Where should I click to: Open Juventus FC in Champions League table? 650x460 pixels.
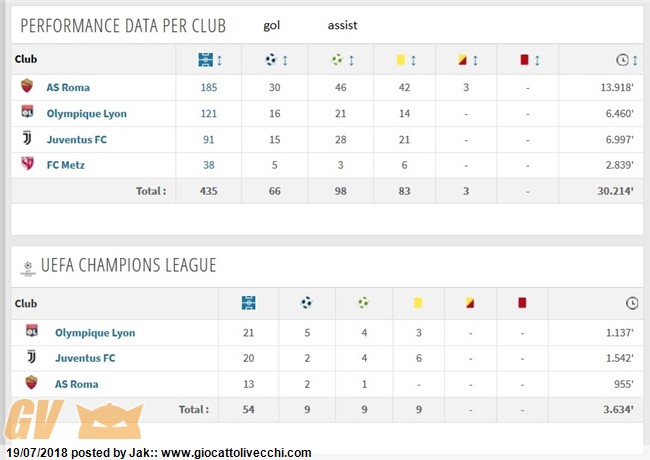(x=85, y=358)
